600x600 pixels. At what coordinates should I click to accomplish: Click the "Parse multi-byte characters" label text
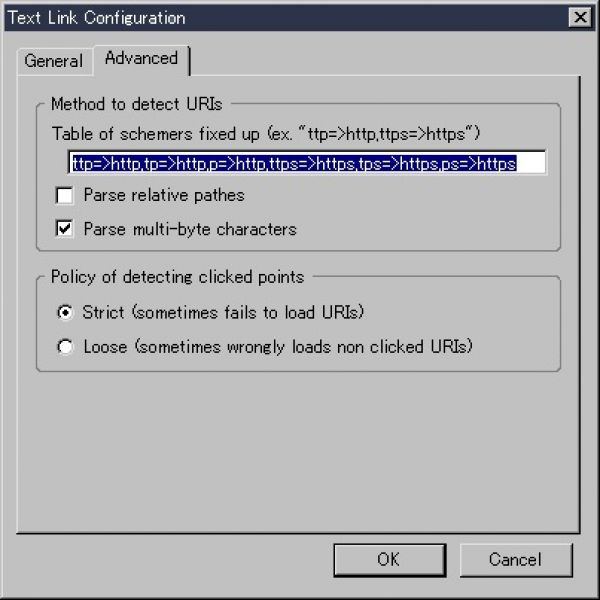click(x=190, y=229)
